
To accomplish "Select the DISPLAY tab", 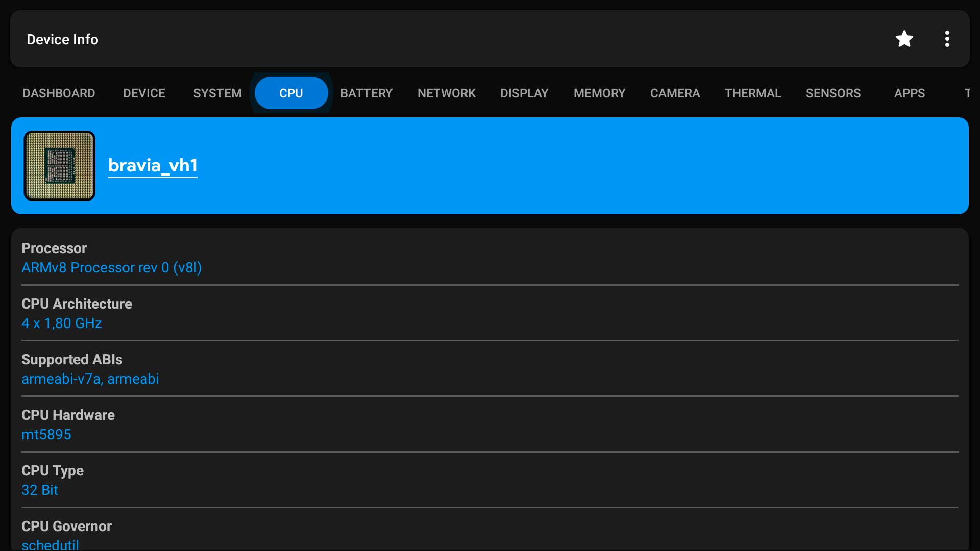I will (524, 93).
